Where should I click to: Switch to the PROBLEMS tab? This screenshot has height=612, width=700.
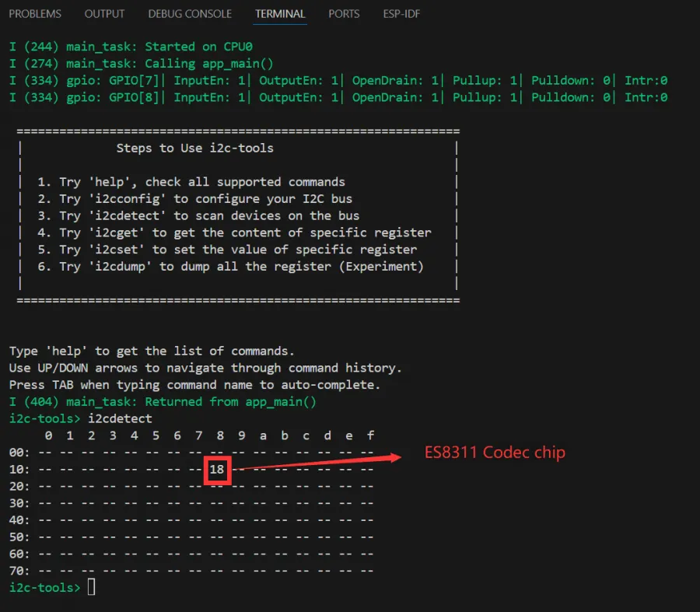(x=35, y=13)
